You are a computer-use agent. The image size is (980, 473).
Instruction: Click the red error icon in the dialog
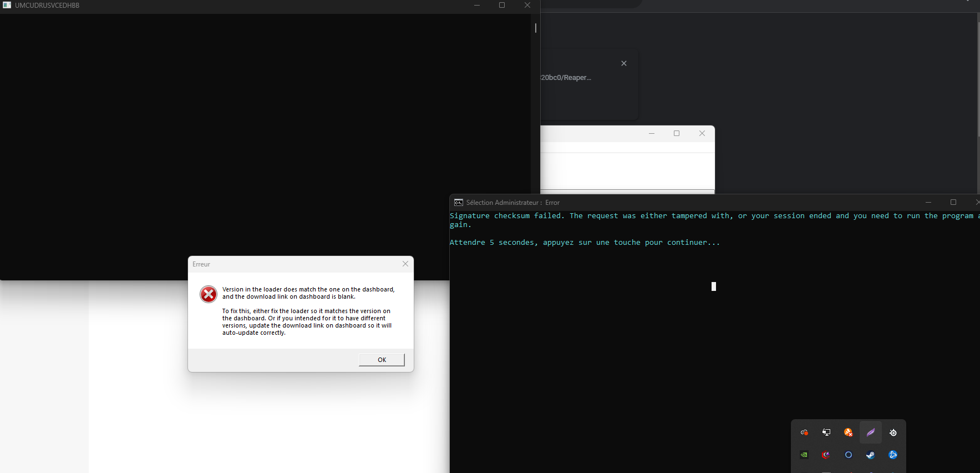pos(209,294)
